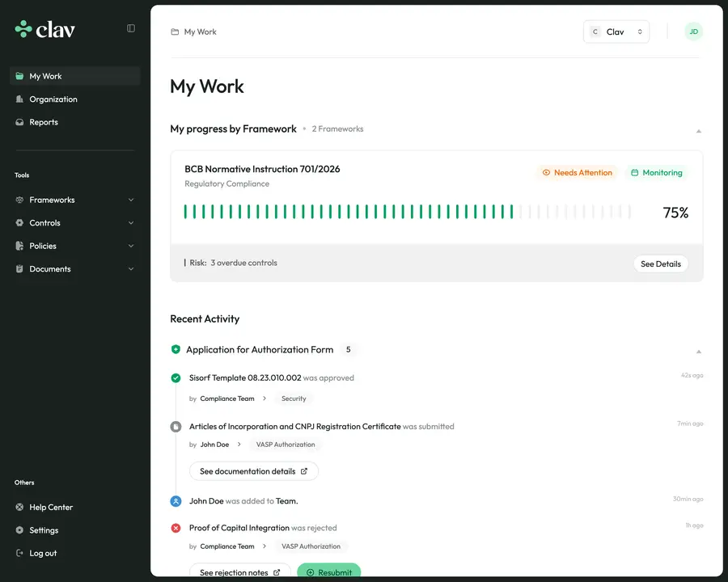
Task: Click the 2 Frameworks count text
Action: click(337, 129)
